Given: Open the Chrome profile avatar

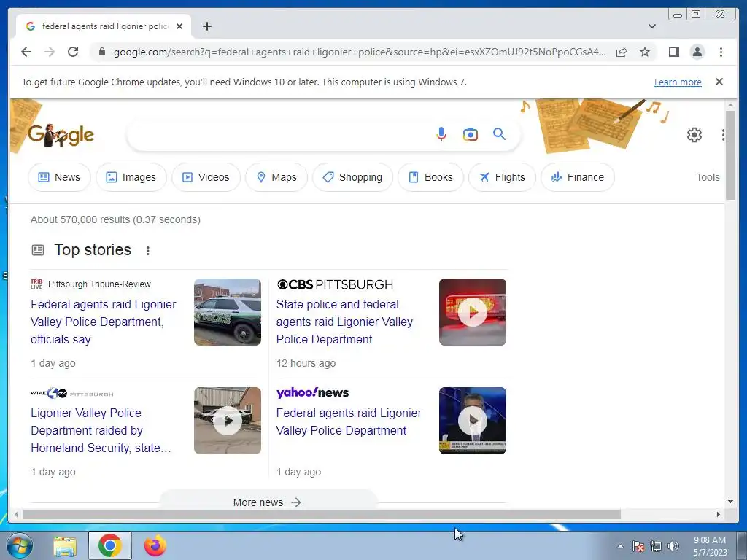Looking at the screenshot, I should (697, 52).
